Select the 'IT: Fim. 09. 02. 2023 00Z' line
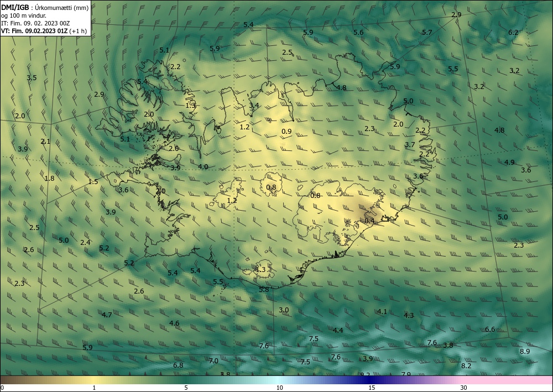 (x=35, y=23)
